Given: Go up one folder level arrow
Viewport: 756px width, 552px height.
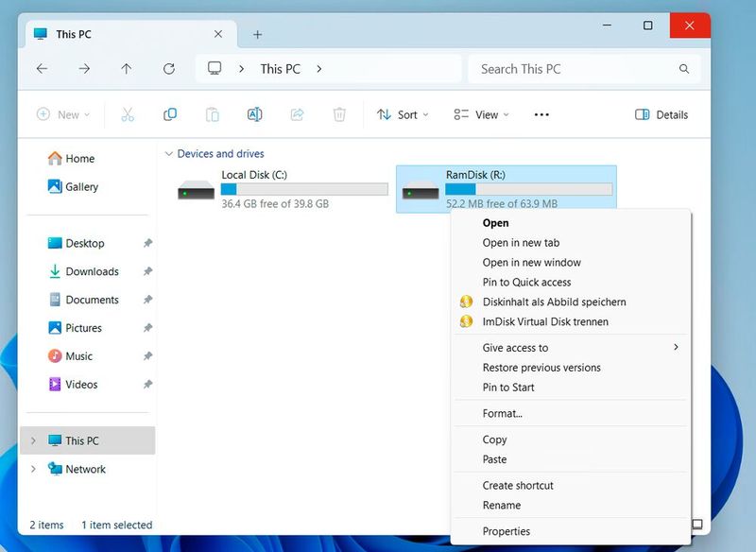Looking at the screenshot, I should pos(127,69).
